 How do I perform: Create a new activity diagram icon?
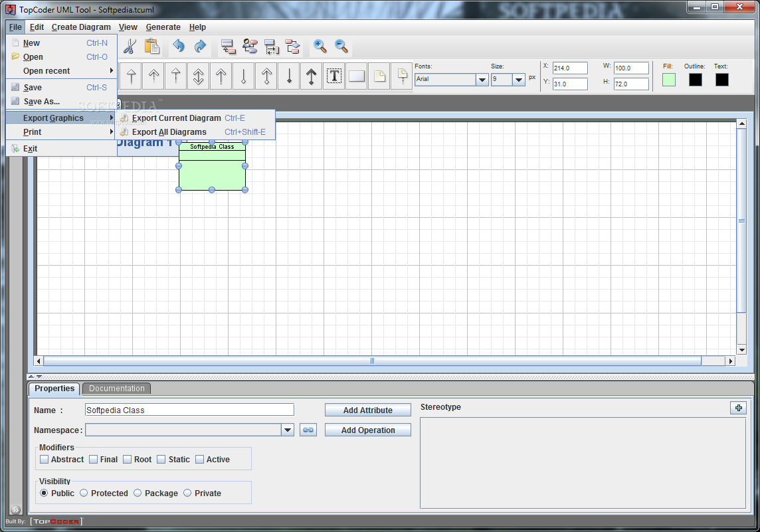pos(293,46)
